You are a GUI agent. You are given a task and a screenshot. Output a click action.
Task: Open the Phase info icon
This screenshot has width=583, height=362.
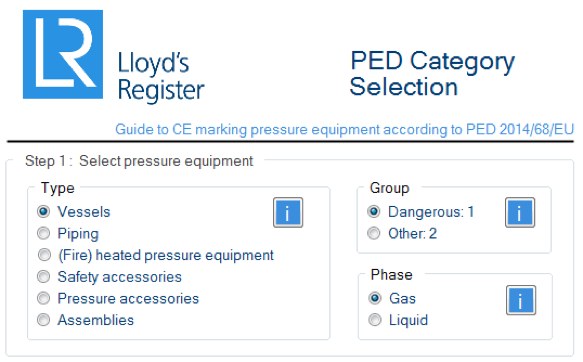point(521,300)
